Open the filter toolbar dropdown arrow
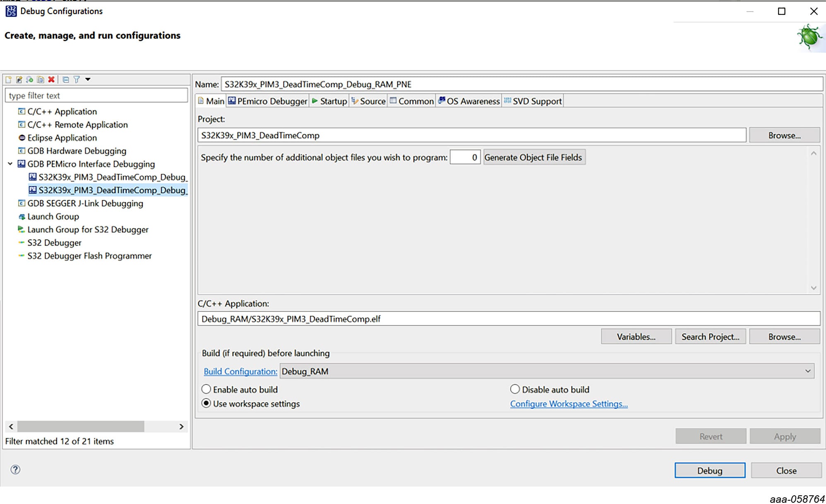The image size is (826, 504). tap(88, 79)
